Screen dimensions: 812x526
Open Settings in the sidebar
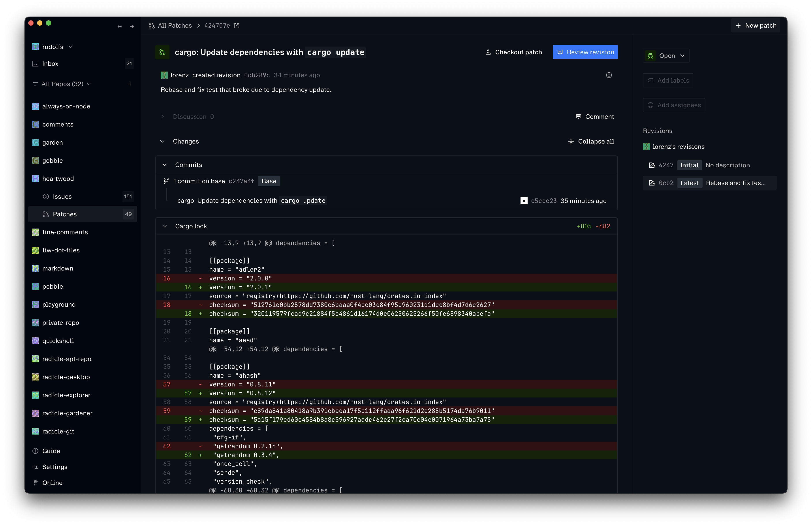click(55, 467)
